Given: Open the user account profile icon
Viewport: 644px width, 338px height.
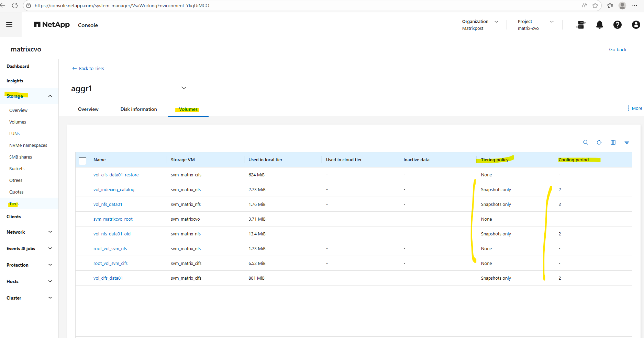Looking at the screenshot, I should tap(635, 25).
